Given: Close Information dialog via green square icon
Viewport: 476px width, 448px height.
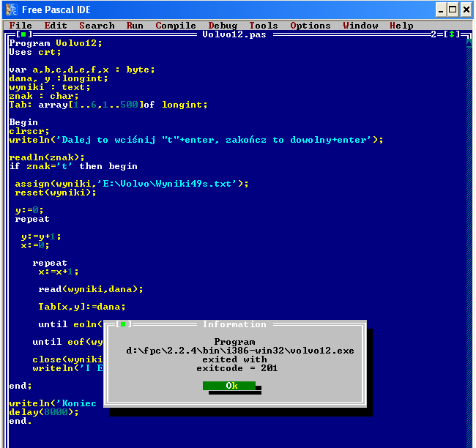Looking at the screenshot, I should coord(123,324).
